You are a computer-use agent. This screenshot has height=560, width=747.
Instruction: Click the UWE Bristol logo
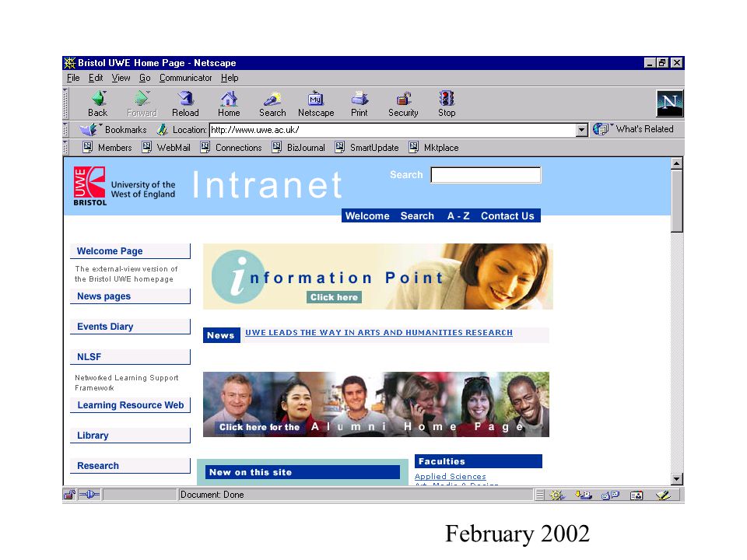pos(89,186)
